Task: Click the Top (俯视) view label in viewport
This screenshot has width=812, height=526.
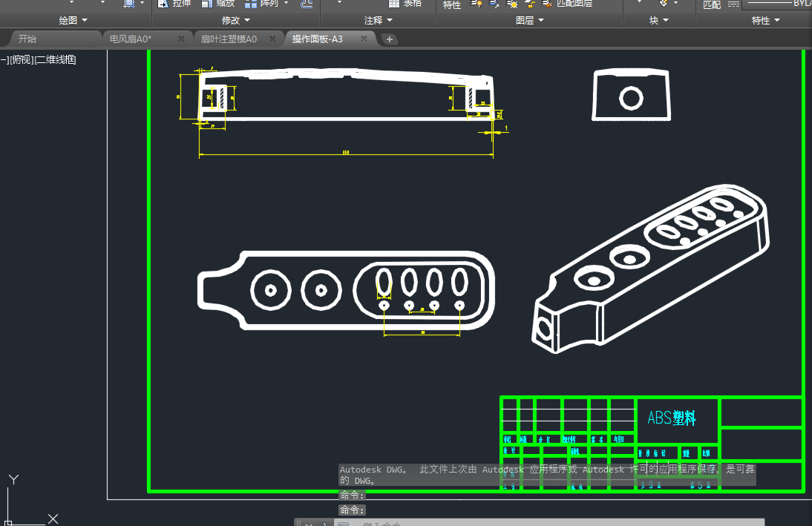Action: pos(22,59)
